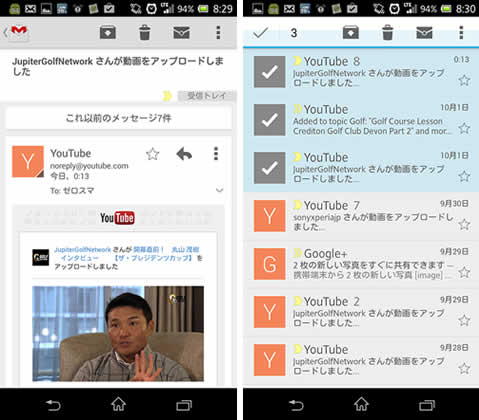
Task: Open overflow menu in right screen selection bar
Action: [x=461, y=33]
